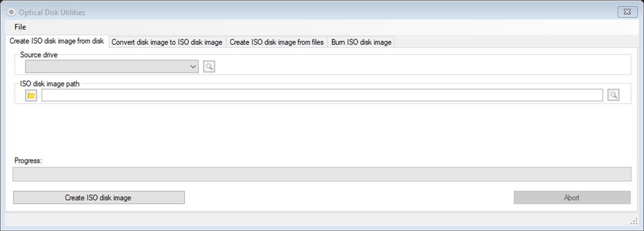Viewport: 644px width, 231px height.
Task: Select the Create ISO disk image from disk tab
Action: pyautogui.click(x=57, y=41)
